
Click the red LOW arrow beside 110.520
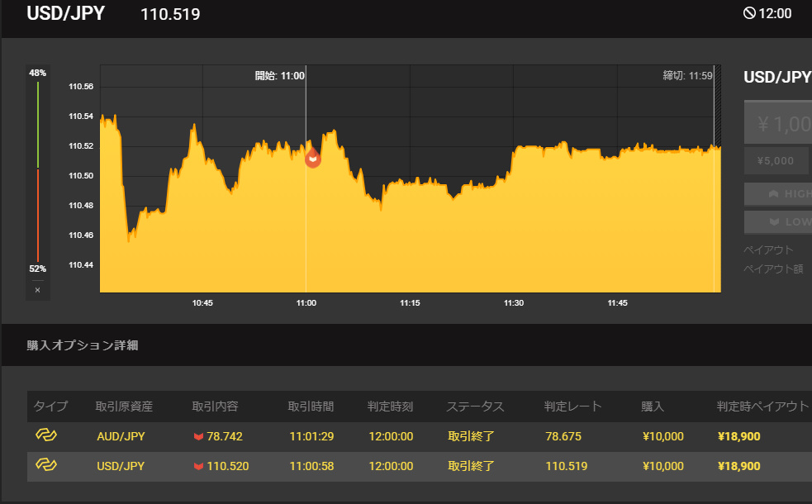(198, 467)
